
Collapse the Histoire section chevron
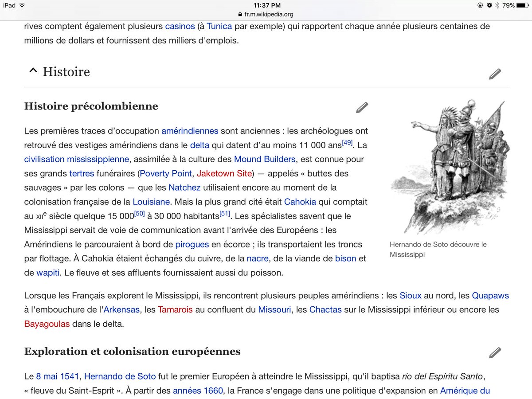[x=32, y=71]
